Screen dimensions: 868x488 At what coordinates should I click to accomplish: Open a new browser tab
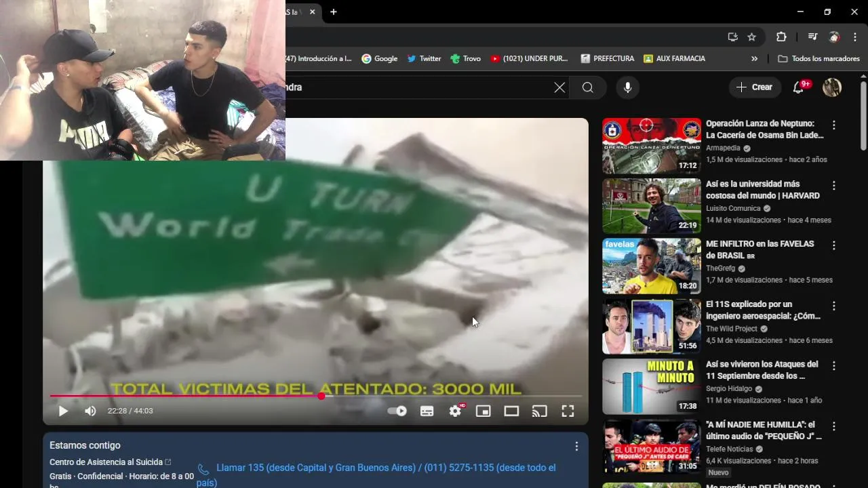coord(334,12)
